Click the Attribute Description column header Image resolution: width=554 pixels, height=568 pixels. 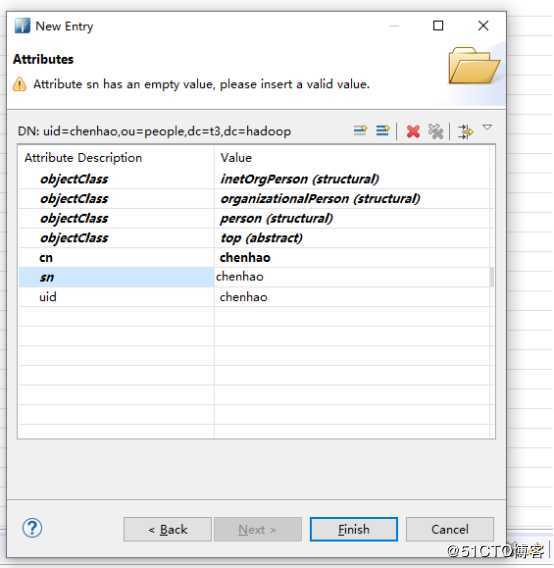(83, 158)
